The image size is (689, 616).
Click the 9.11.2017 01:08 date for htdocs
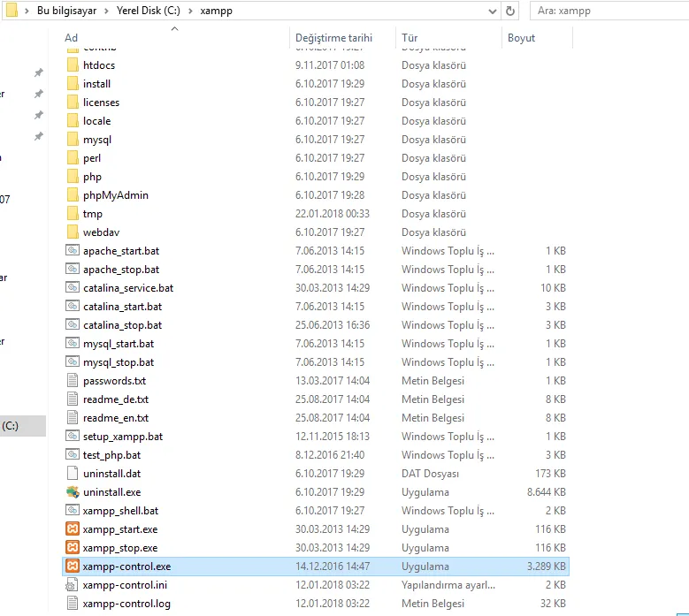pyautogui.click(x=330, y=65)
